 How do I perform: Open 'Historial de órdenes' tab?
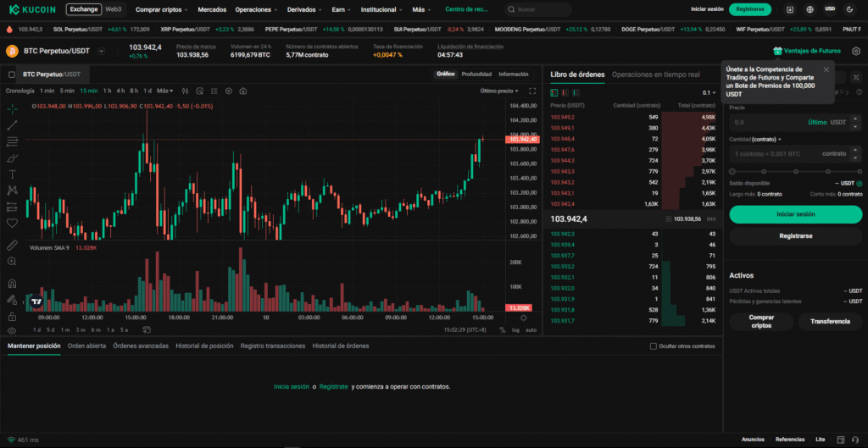pos(341,346)
